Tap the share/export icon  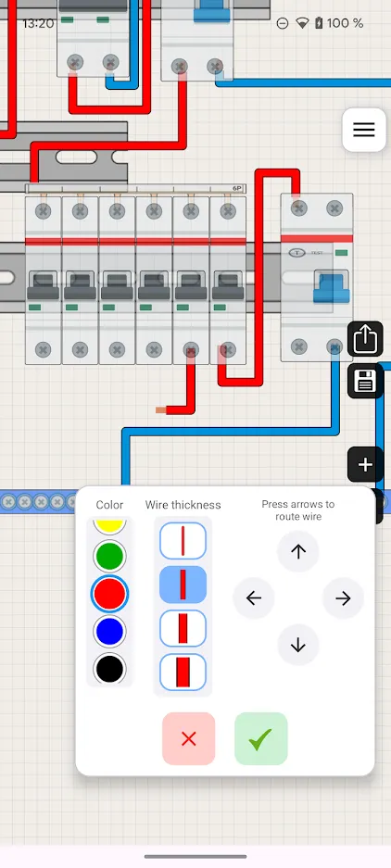(x=365, y=339)
